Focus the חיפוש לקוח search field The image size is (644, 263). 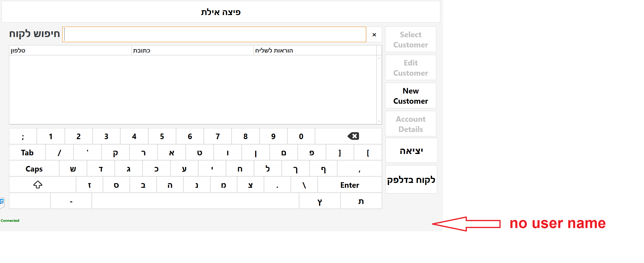tap(214, 34)
